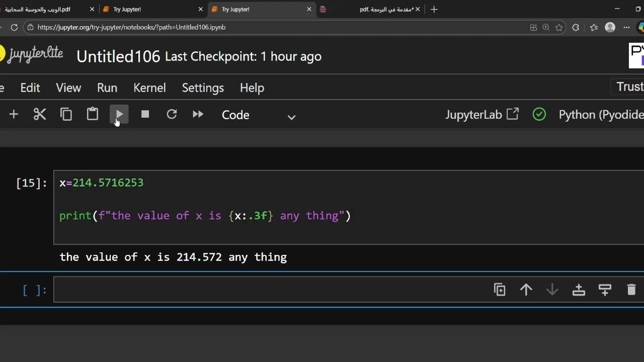Rename notebook title Untitled106
644x362 pixels.
[118, 56]
